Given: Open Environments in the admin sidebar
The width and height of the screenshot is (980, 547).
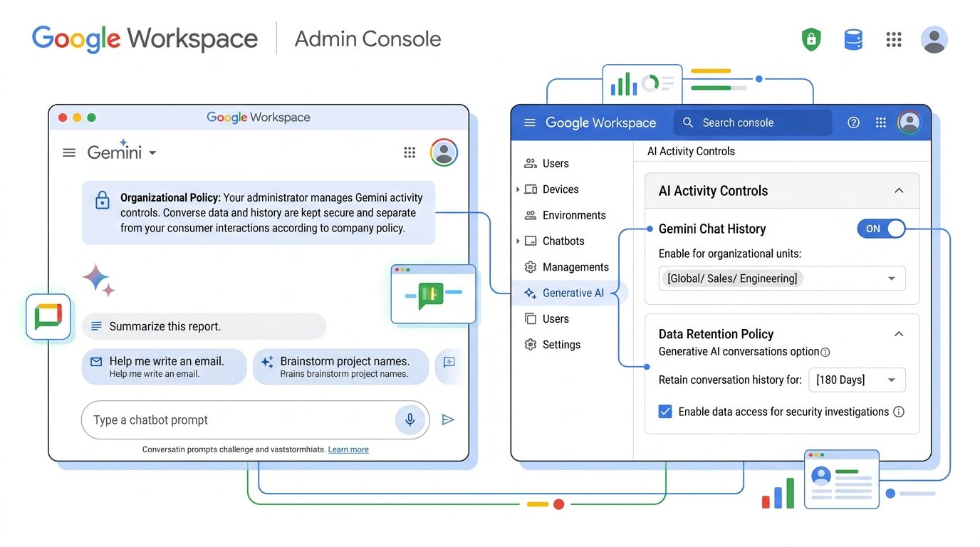Looking at the screenshot, I should (565, 215).
